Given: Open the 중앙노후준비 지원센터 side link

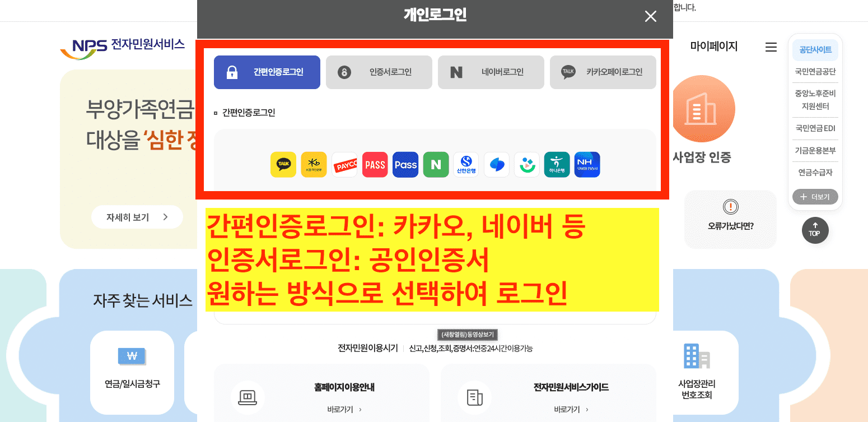Looking at the screenshot, I should [815, 100].
